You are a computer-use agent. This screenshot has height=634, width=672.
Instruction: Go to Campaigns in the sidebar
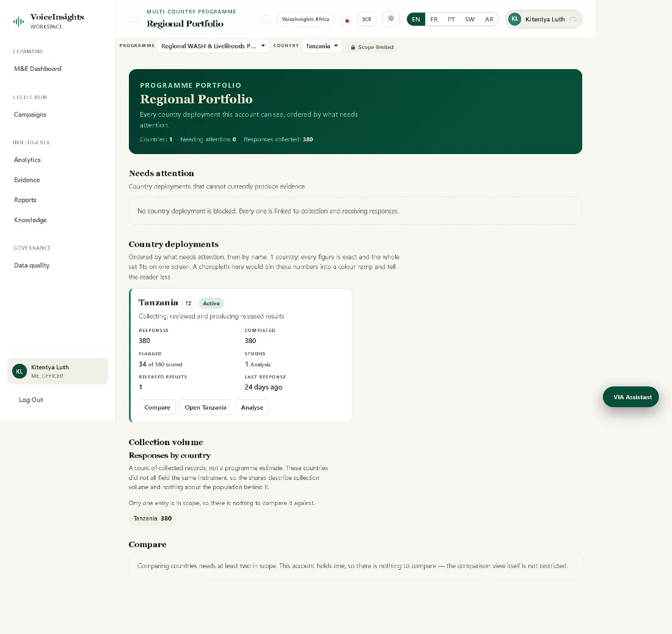pyautogui.click(x=30, y=114)
